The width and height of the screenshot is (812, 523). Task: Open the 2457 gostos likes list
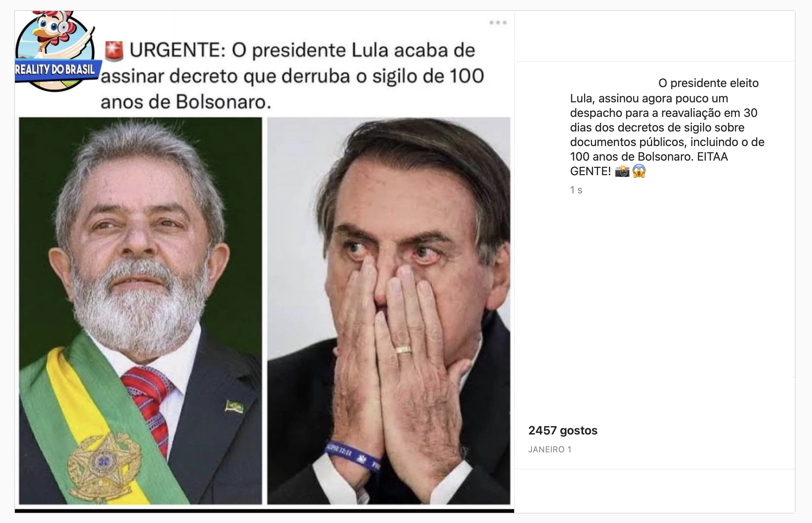563,430
